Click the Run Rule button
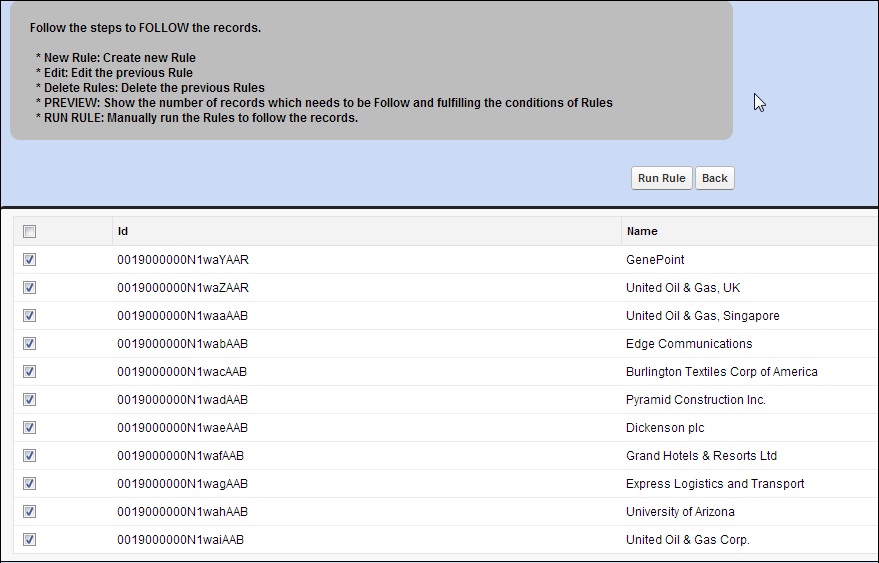Screen dimensions: 879x563 (x=661, y=178)
